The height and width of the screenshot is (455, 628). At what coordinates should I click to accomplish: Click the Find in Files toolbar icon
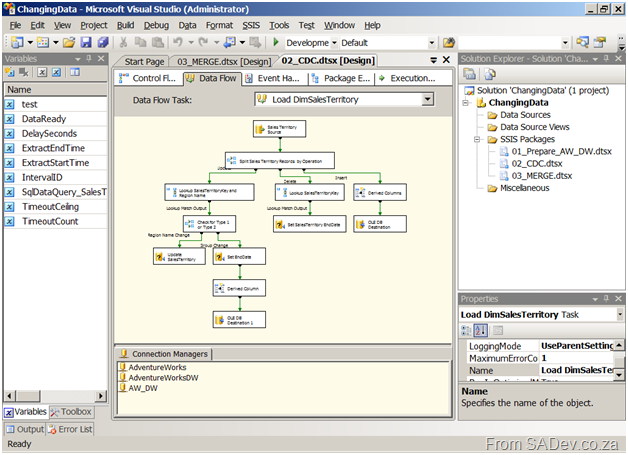pos(449,42)
